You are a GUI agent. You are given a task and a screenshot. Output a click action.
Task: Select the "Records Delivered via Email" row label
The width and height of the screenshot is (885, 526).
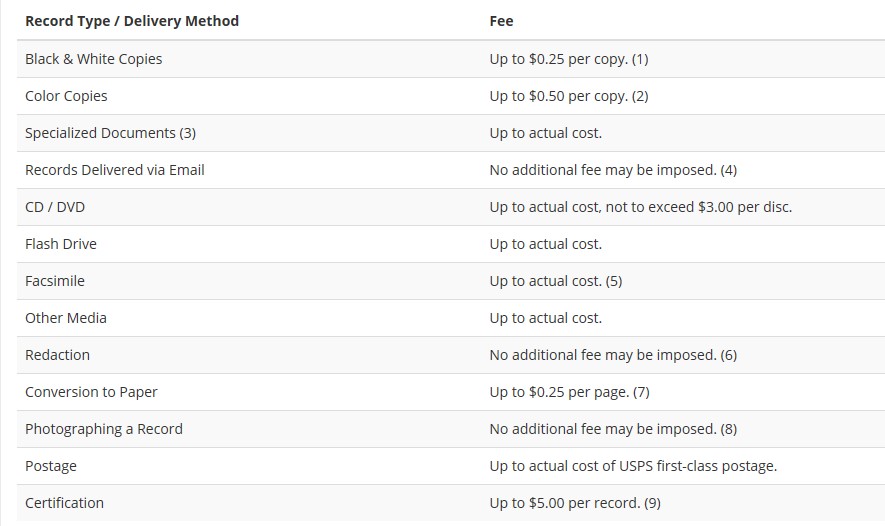tap(114, 170)
